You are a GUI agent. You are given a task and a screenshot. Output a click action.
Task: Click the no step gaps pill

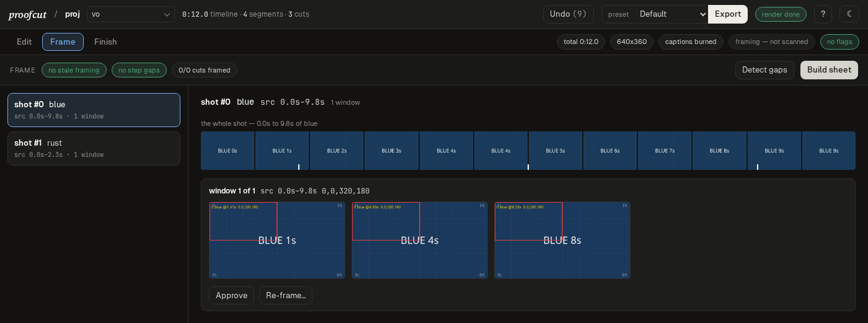tap(139, 70)
